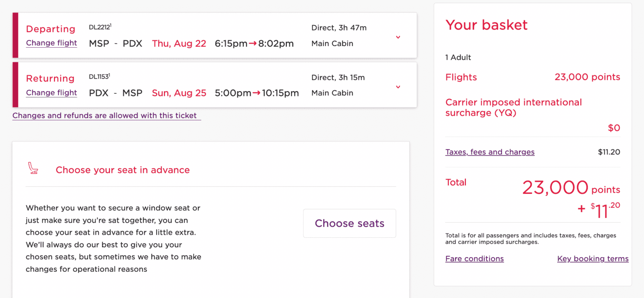Open the Key booking terms page
This screenshot has width=644, height=298.
[x=593, y=258]
